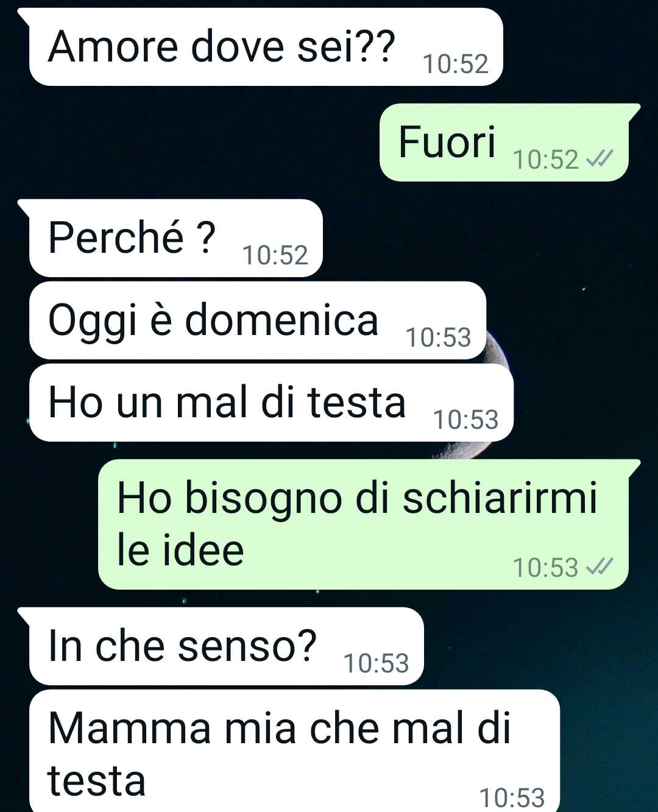The width and height of the screenshot is (658, 812).
Task: Tap the double check marks beside 'Fuori'
Action: point(599,159)
